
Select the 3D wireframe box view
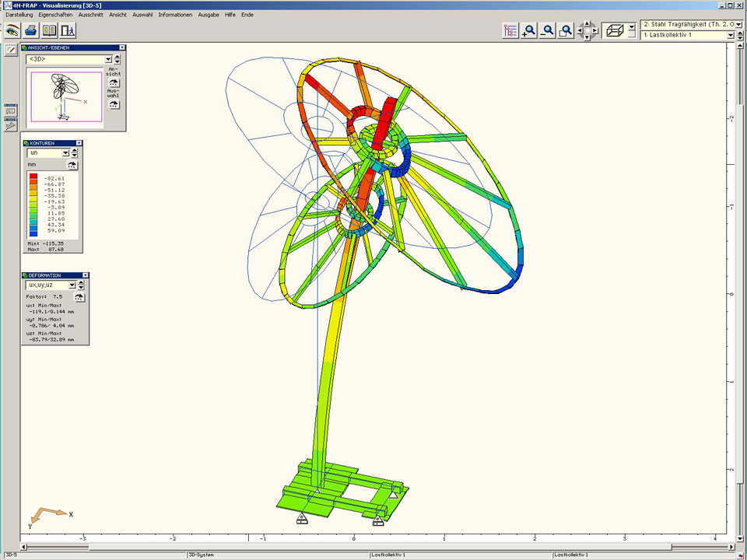[x=615, y=30]
